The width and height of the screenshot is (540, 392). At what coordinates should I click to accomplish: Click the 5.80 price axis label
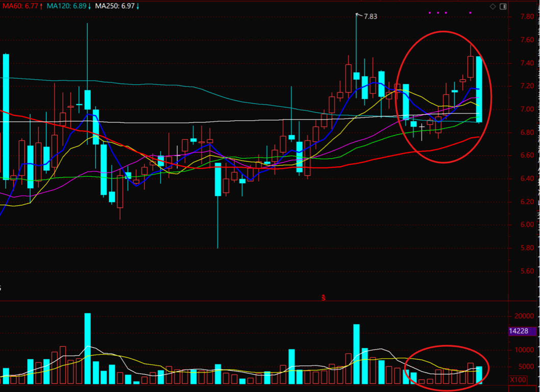click(x=527, y=248)
